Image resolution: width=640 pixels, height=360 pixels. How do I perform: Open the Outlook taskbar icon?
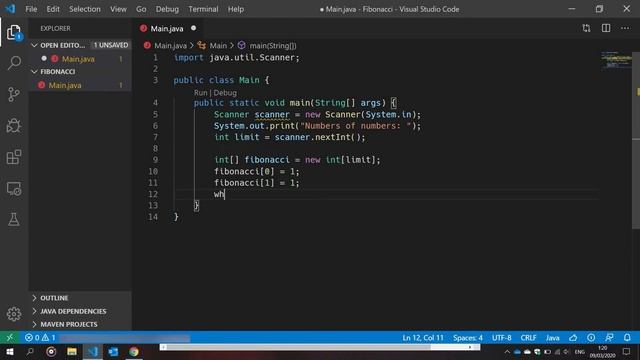[x=113, y=351]
